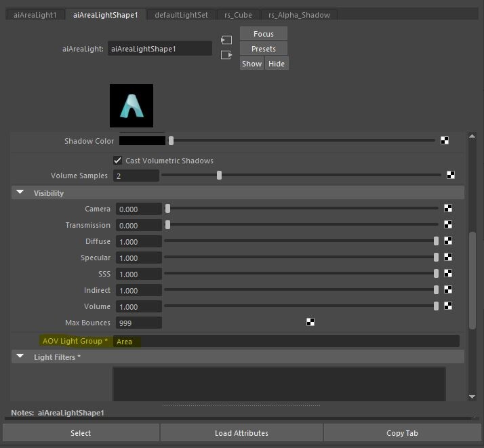Open the Presets button
Screen dimensions: 484x448
point(264,48)
